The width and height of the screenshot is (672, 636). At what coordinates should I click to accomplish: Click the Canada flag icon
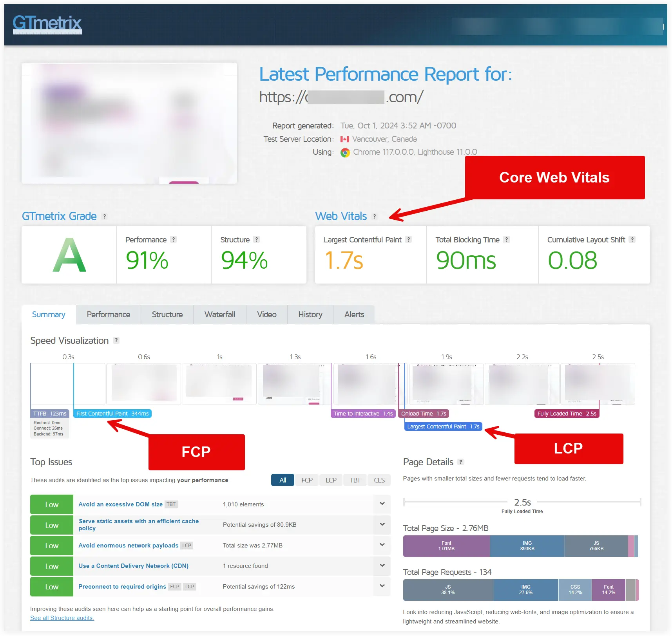click(345, 139)
